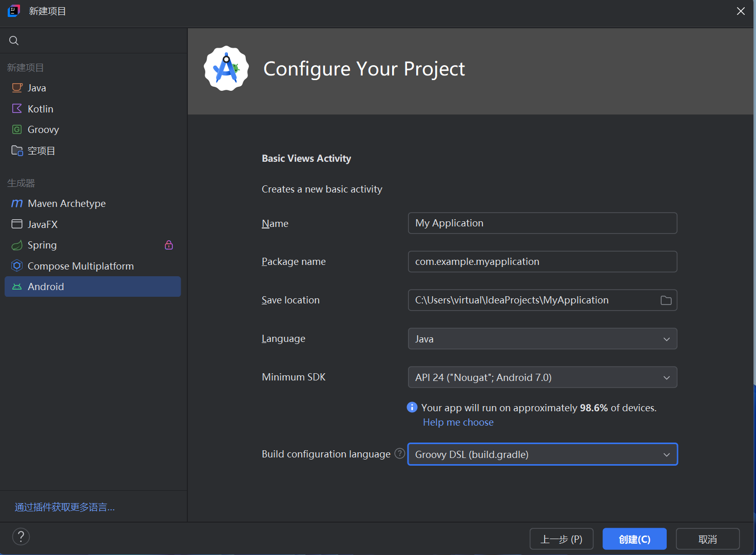Click the folder browse icon in Save location

click(666, 300)
